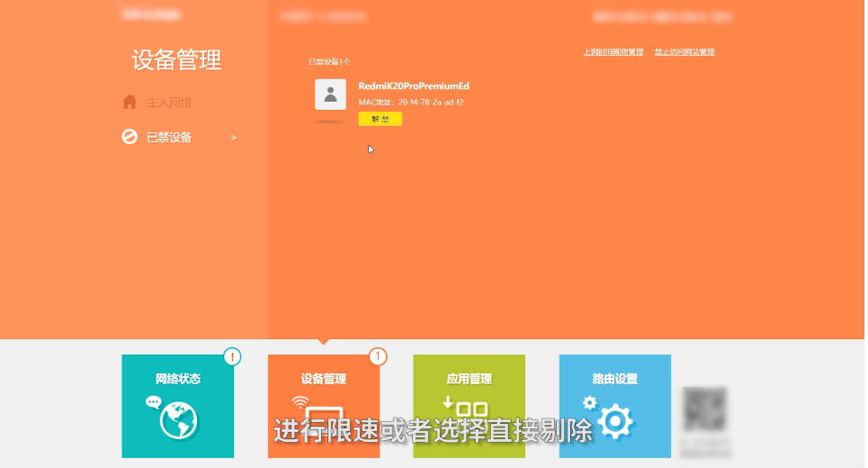The width and height of the screenshot is (868, 468).
Task: Click the exclamation alert badge on 网络状态
Action: pos(232,357)
